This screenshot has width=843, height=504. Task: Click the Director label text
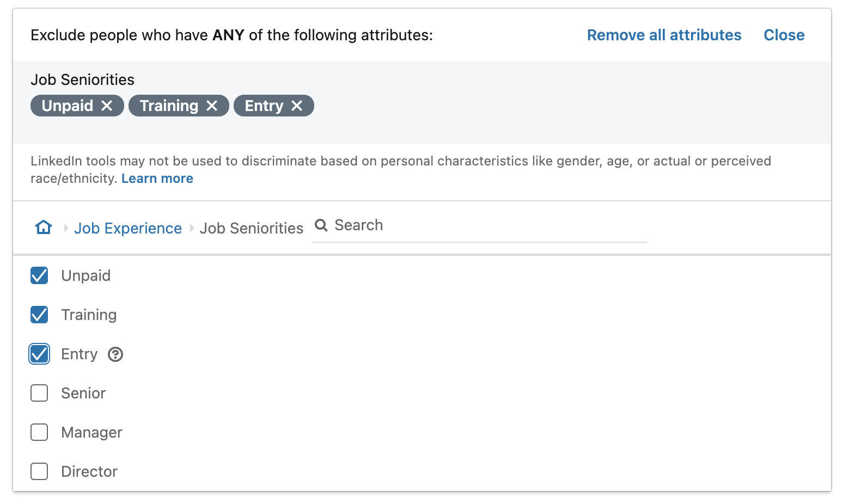89,471
